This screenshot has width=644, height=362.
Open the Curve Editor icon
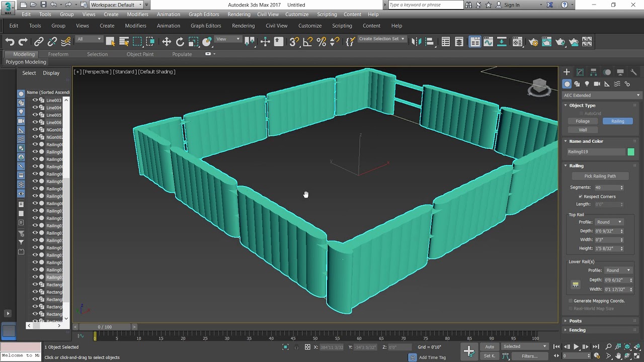(x=488, y=42)
